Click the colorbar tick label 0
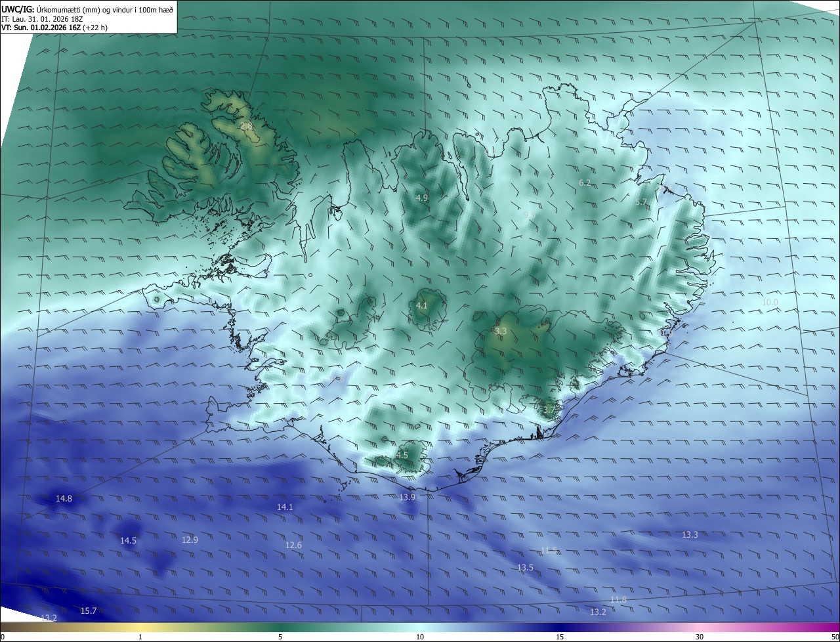Viewport: 840px width, 642px height. 3,637
